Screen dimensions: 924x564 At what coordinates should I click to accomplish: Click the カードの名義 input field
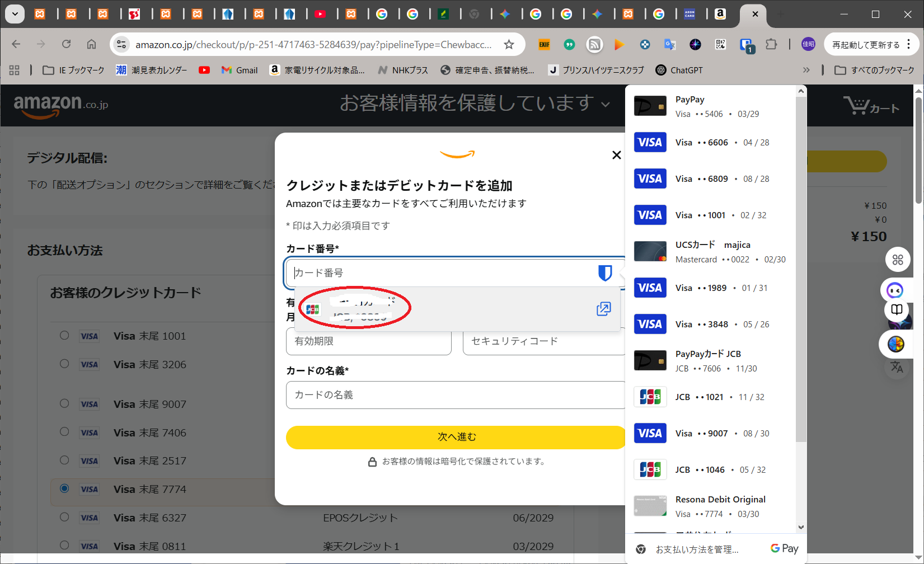click(x=455, y=395)
